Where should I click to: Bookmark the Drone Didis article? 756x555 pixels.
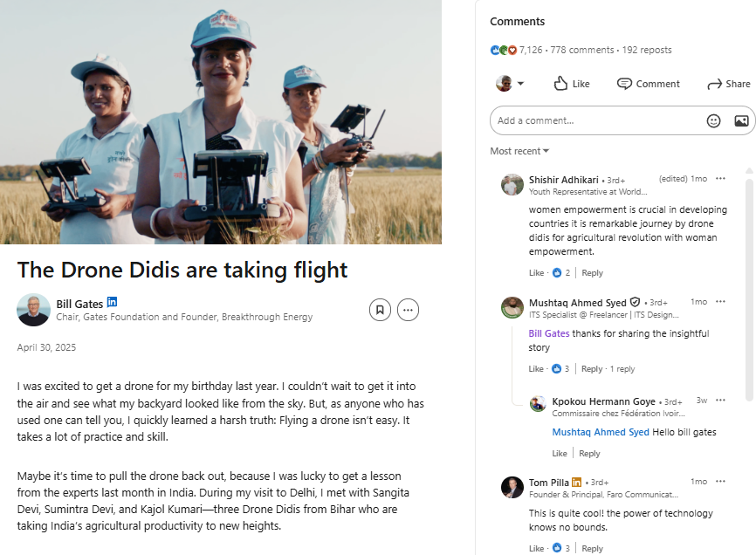[380, 309]
